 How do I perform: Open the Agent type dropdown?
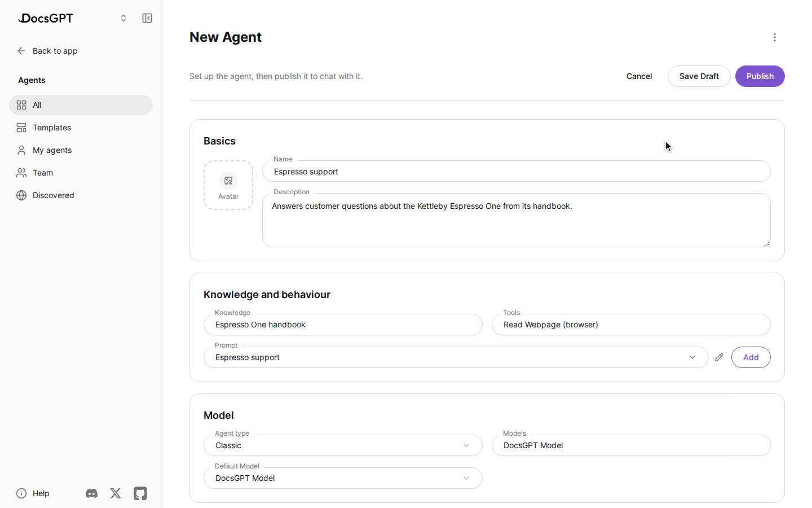click(343, 445)
